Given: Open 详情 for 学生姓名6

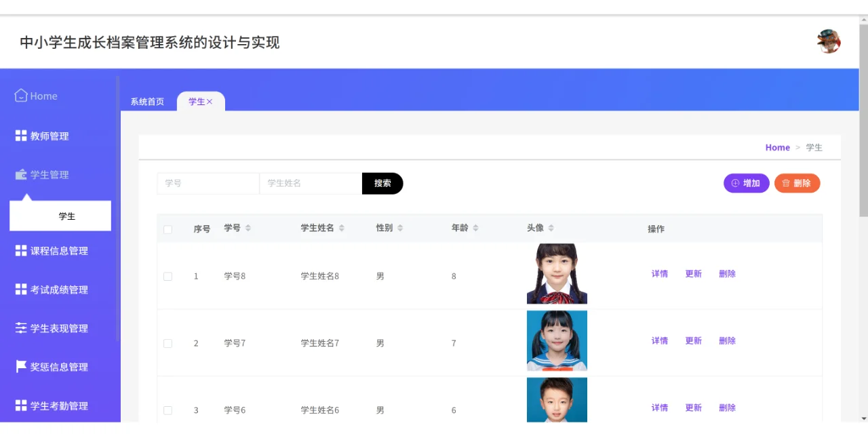Looking at the screenshot, I should pos(660,408).
